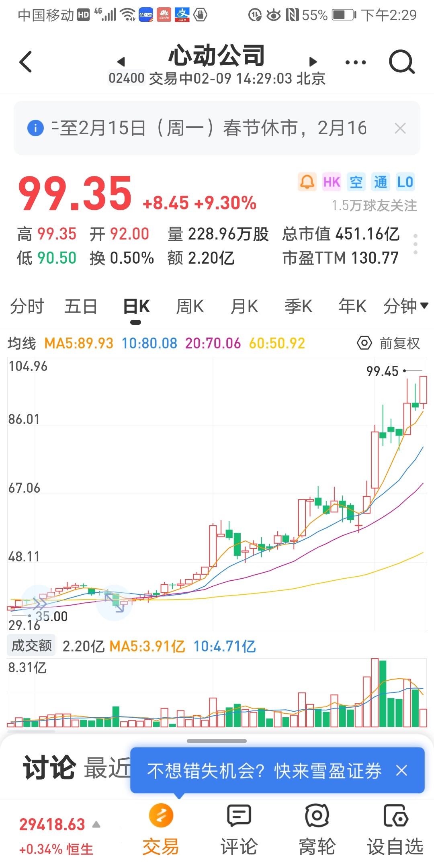Switch to the 五日 five-day tab
This screenshot has height=868, width=434.
point(81,306)
